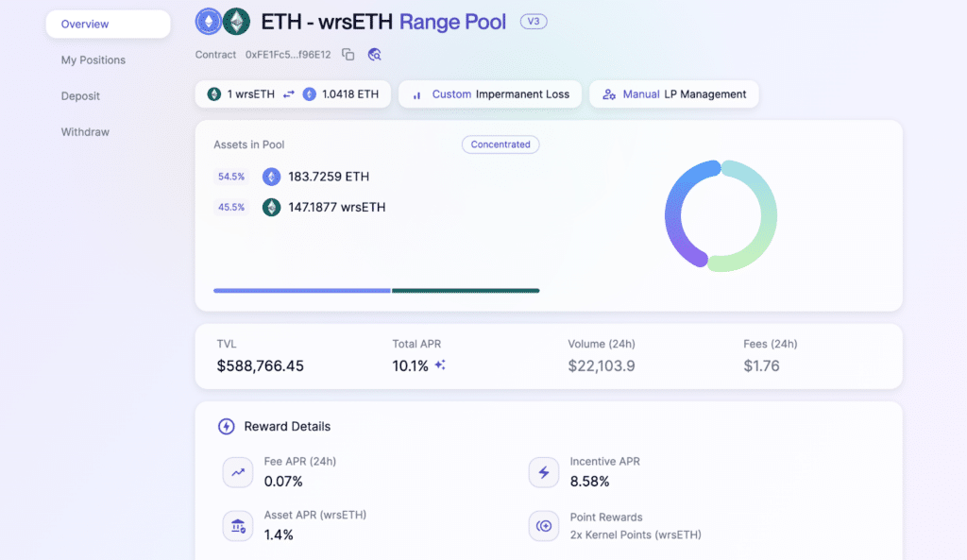Click the 1 wrsETH to 1.0418 ETH rate pill
The height and width of the screenshot is (560, 967).
tap(293, 94)
